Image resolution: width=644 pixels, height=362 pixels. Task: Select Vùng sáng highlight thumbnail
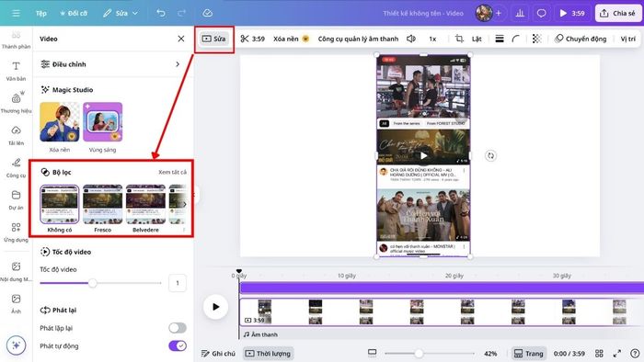[x=103, y=122]
